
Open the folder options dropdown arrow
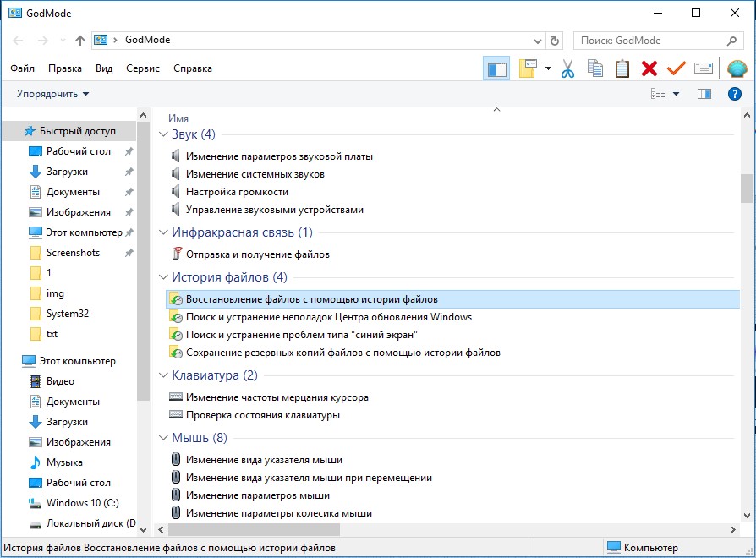548,68
